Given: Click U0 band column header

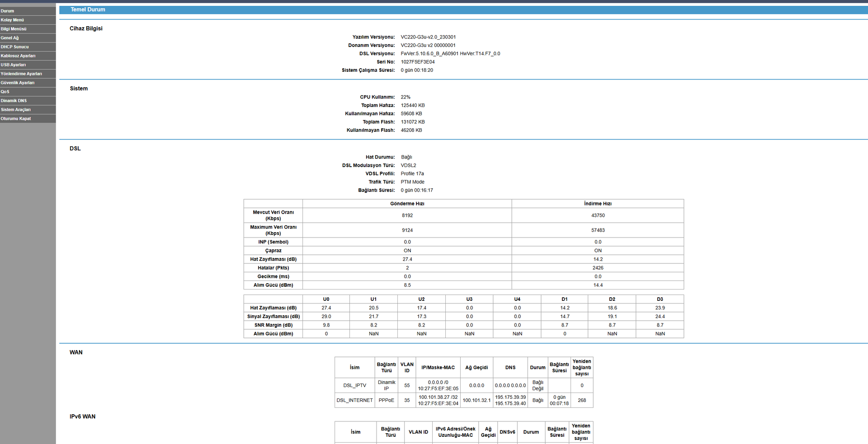Looking at the screenshot, I should 326,299.
